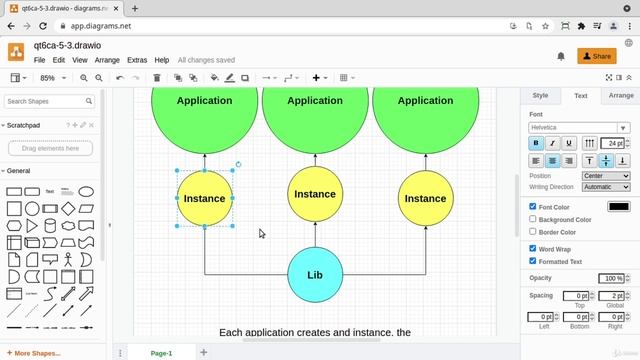Select the triangle shape in General palette
The image size is (640, 360).
pyautogui.click(x=32, y=225)
